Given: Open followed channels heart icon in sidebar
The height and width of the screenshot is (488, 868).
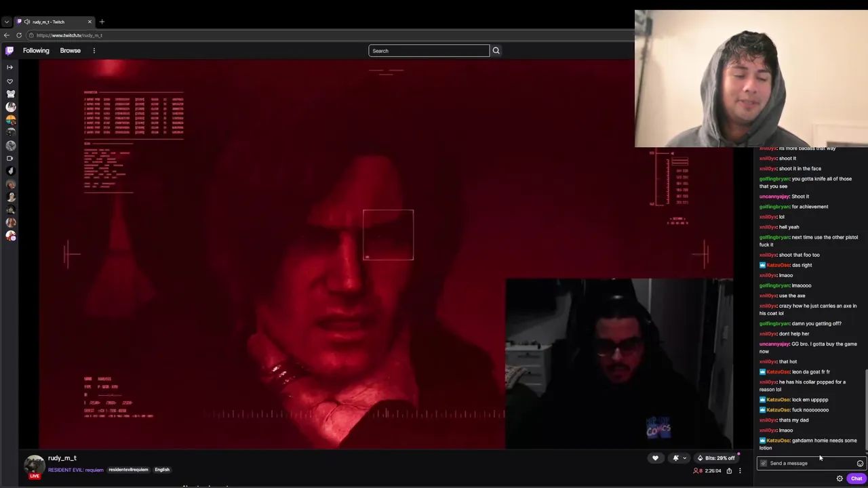Looking at the screenshot, I should 9,81.
